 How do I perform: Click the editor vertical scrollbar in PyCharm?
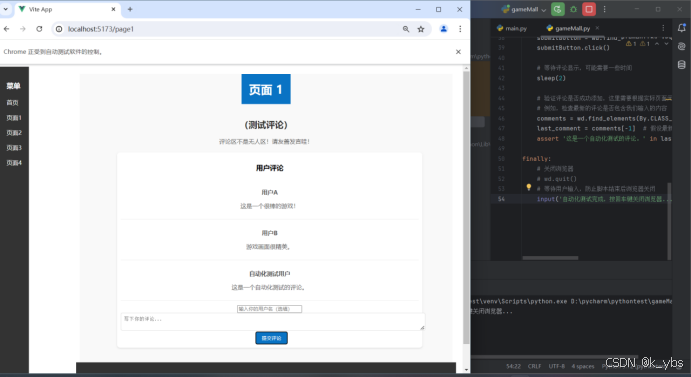coord(669,220)
